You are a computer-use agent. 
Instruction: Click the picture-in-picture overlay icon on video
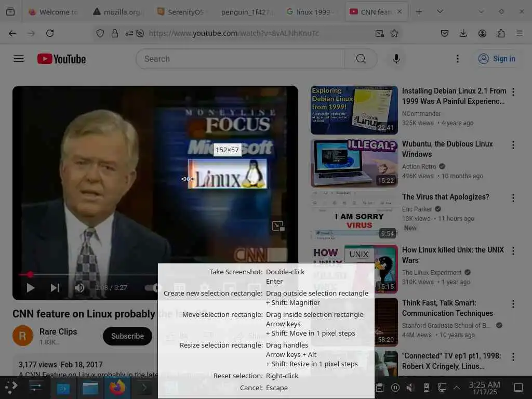278,226
